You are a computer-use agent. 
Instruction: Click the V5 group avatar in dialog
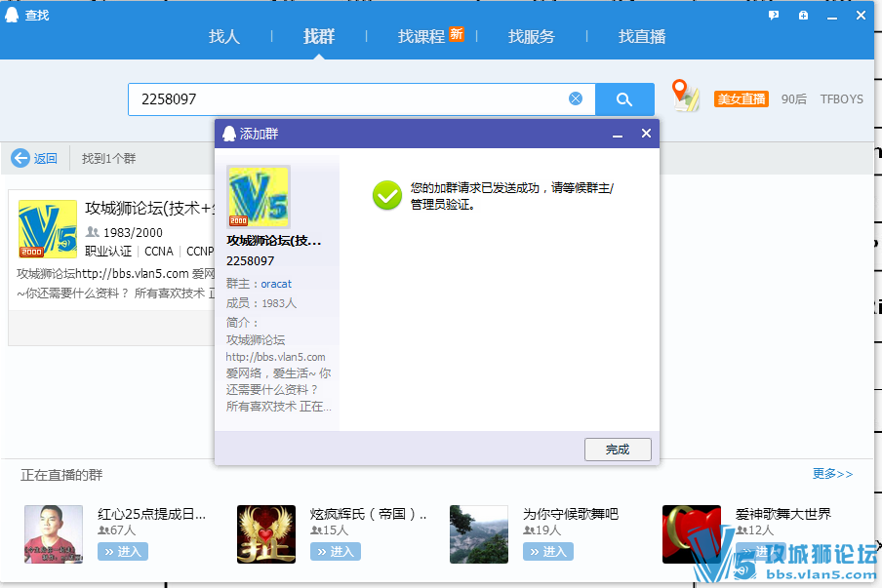pyautogui.click(x=259, y=197)
